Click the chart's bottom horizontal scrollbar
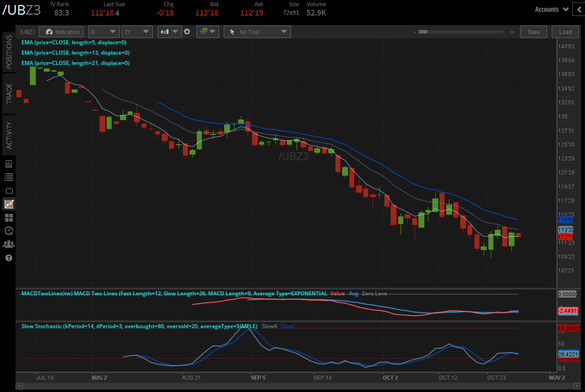 298,386
